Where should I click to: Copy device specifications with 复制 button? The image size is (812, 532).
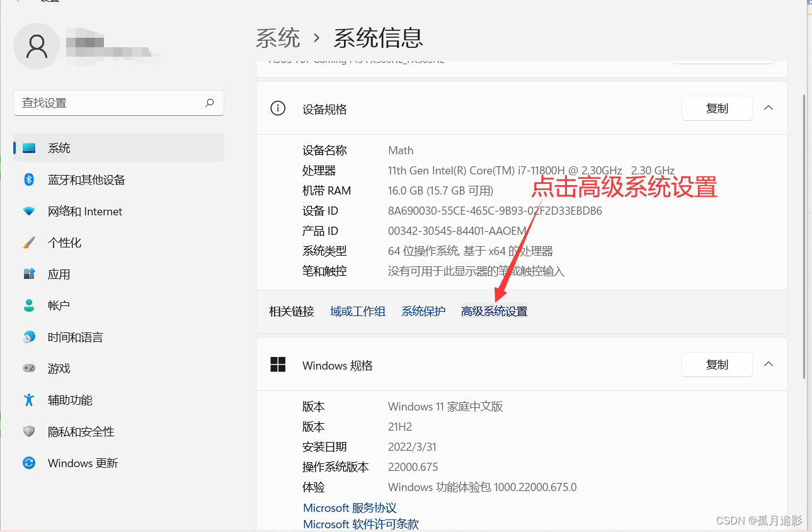[717, 108]
